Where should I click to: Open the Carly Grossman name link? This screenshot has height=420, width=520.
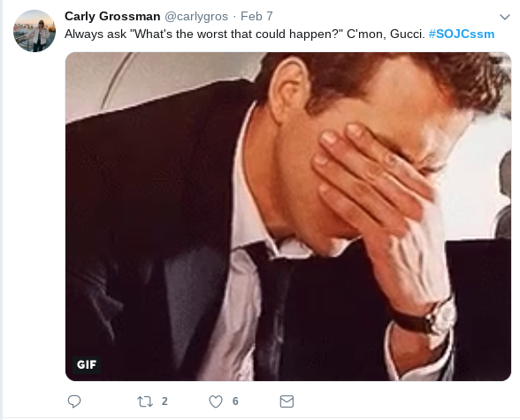coord(112,16)
